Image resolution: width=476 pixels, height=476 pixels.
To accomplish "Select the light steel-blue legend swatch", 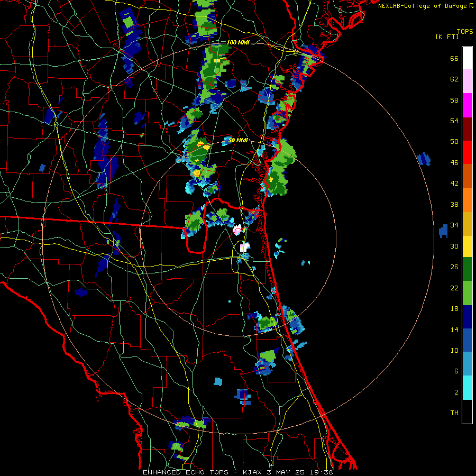I will (467, 364).
